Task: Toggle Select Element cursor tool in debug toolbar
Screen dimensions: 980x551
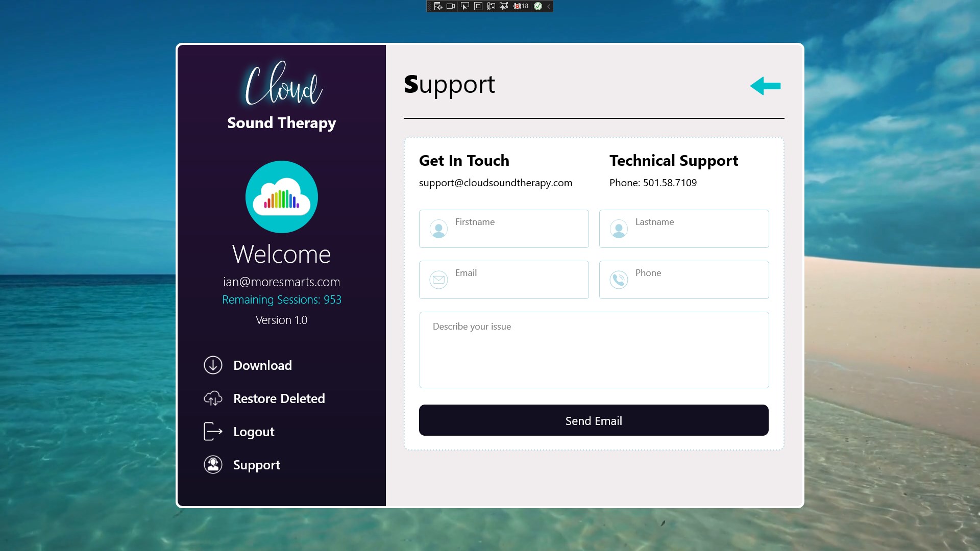Action: pos(464,6)
